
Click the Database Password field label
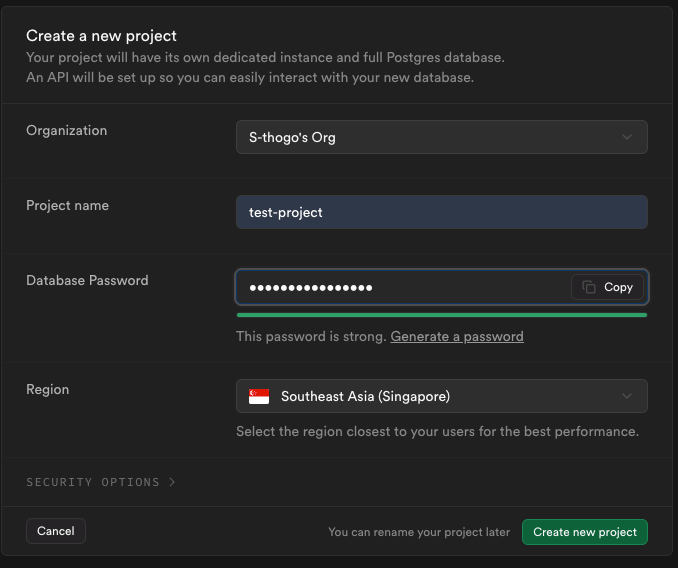pyautogui.click(x=87, y=280)
